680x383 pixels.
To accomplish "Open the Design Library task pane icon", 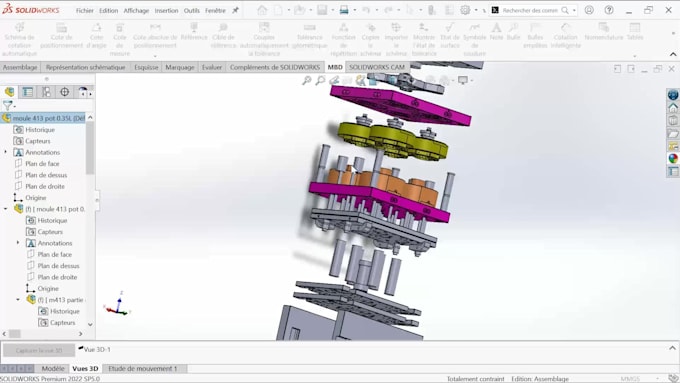I will click(x=673, y=120).
